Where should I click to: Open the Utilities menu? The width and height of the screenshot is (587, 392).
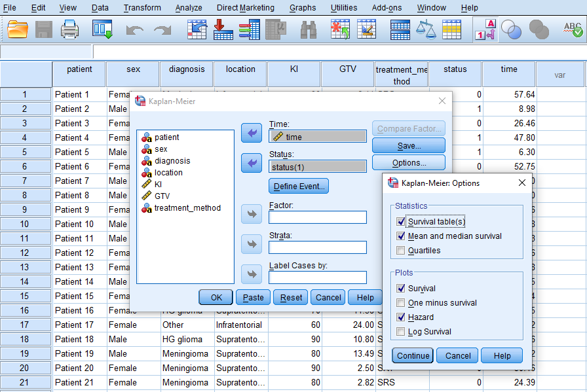point(344,7)
